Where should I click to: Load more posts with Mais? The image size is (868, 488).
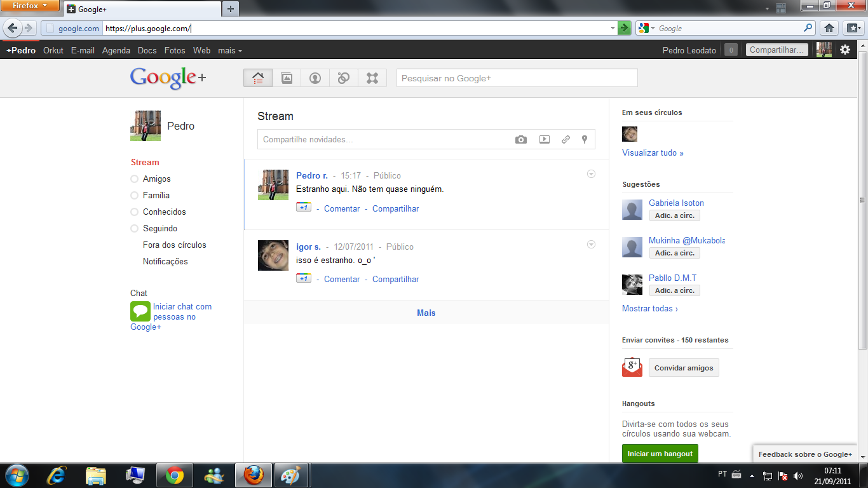pos(426,313)
